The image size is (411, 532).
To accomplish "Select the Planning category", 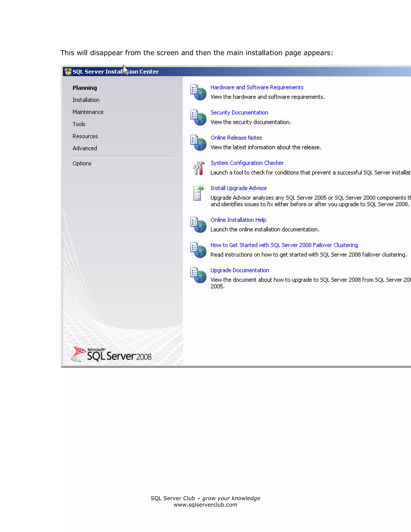I will click(85, 88).
